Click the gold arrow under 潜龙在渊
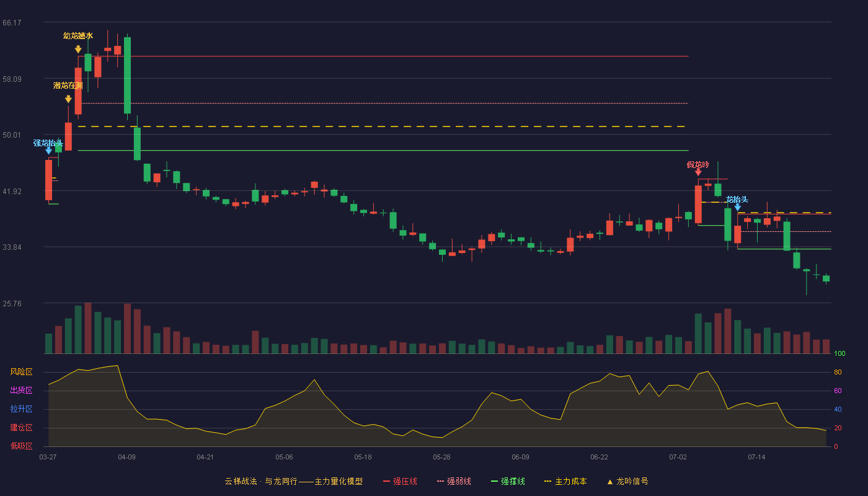The width and height of the screenshot is (868, 496). pyautogui.click(x=68, y=99)
